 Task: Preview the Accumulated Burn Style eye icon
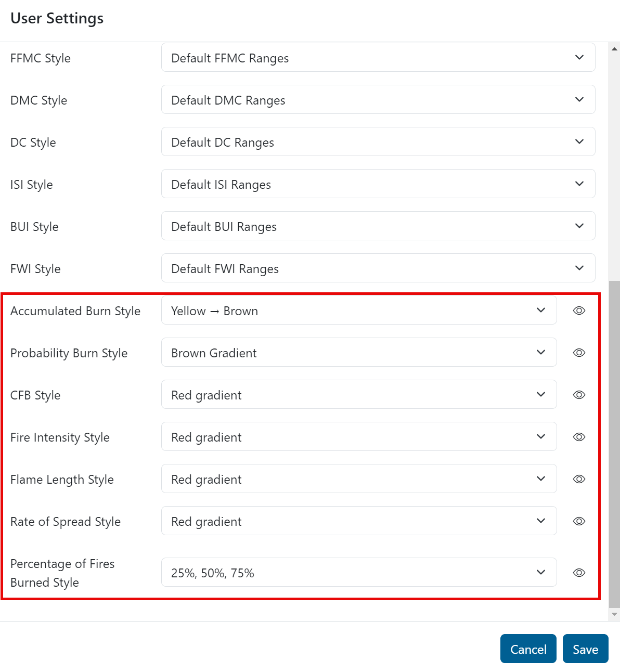pos(579,311)
